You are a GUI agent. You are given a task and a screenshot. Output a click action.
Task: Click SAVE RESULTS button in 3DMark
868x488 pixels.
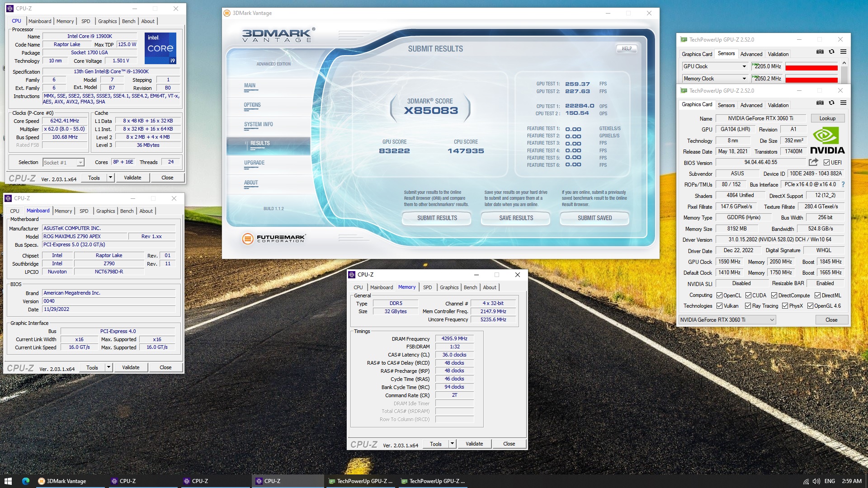pos(516,218)
